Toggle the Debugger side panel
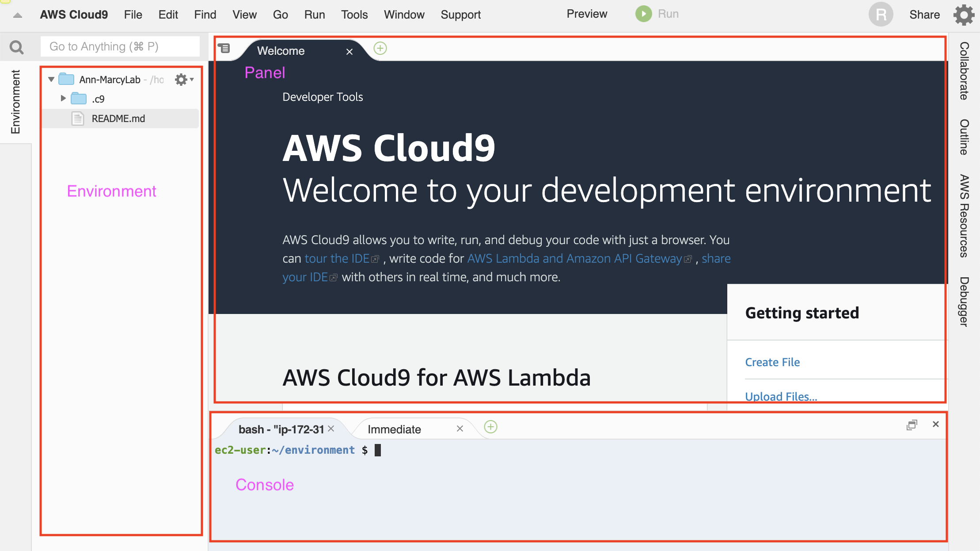 (964, 302)
